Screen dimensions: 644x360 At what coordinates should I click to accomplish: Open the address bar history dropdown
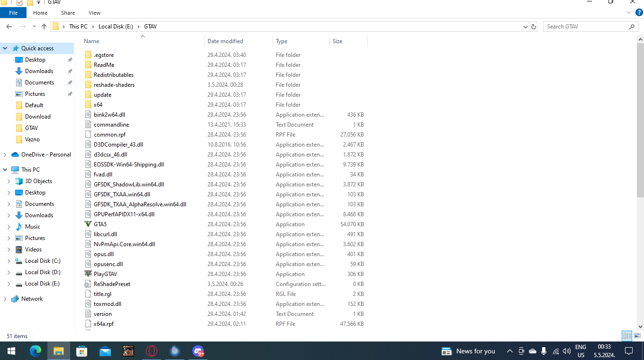[x=525, y=27]
